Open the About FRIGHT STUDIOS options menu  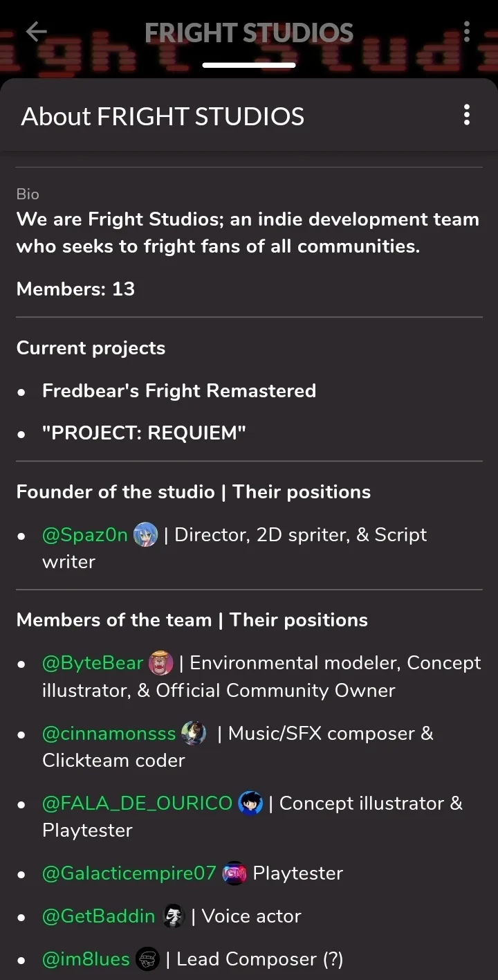pyautogui.click(x=467, y=115)
